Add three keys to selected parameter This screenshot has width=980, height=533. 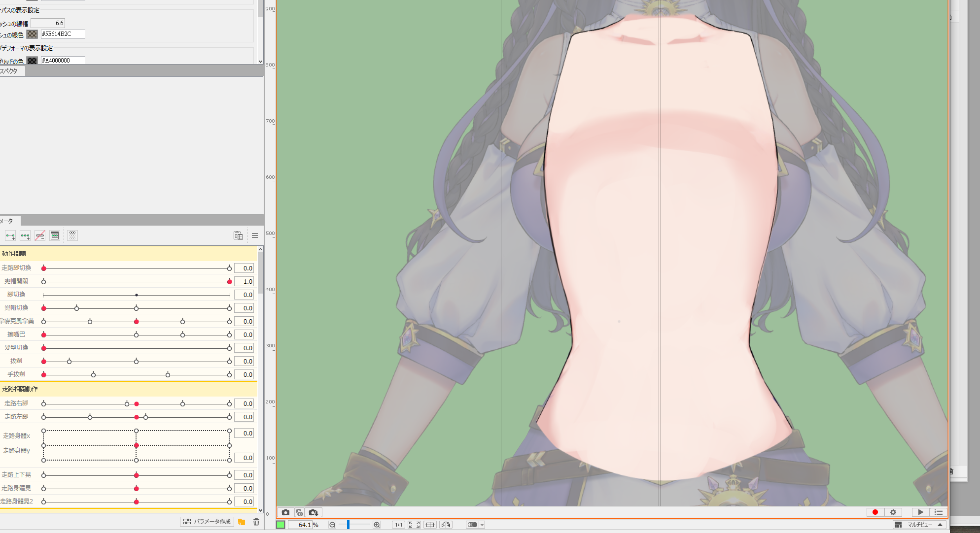(25, 235)
